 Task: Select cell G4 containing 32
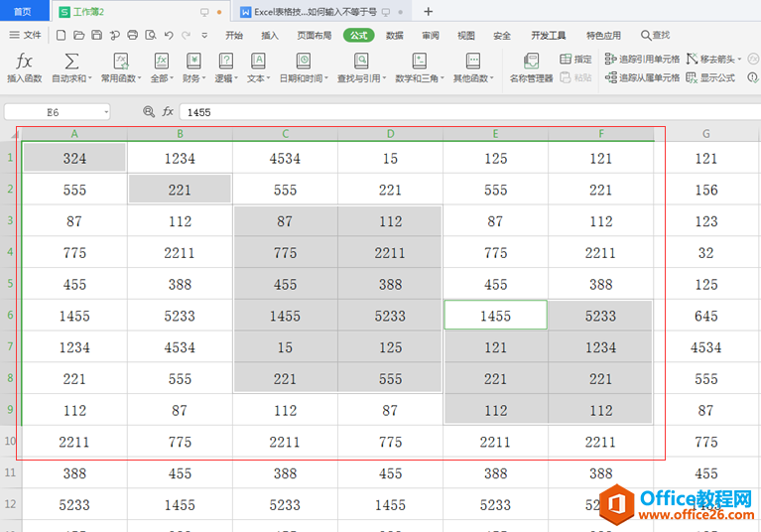tap(706, 252)
